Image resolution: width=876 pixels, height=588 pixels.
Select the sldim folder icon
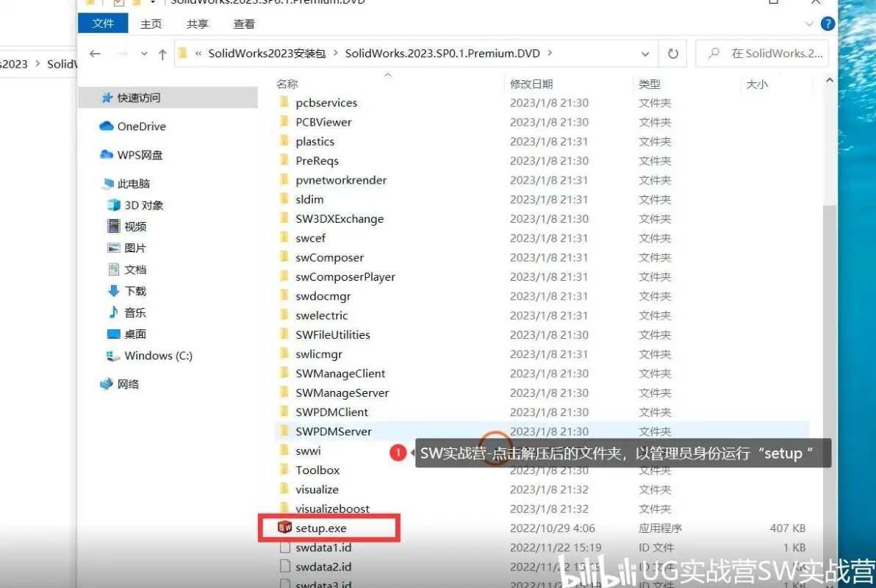tap(284, 199)
